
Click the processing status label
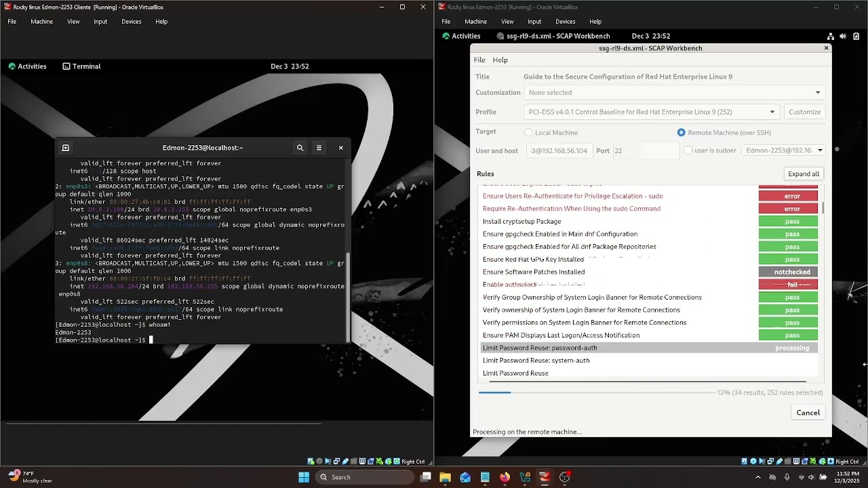click(792, 348)
